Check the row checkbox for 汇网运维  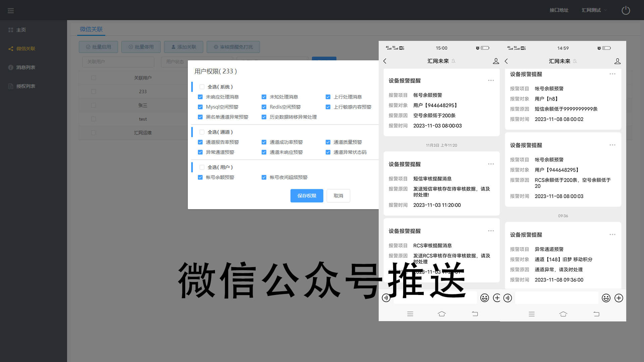(x=94, y=133)
